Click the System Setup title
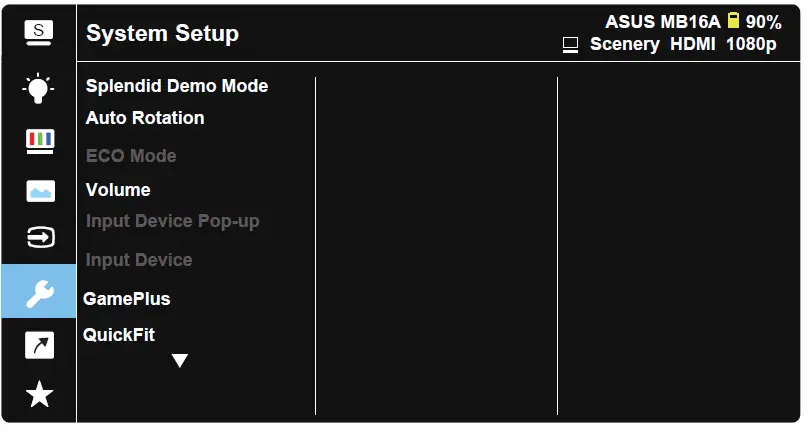The width and height of the screenshot is (808, 432). (162, 33)
